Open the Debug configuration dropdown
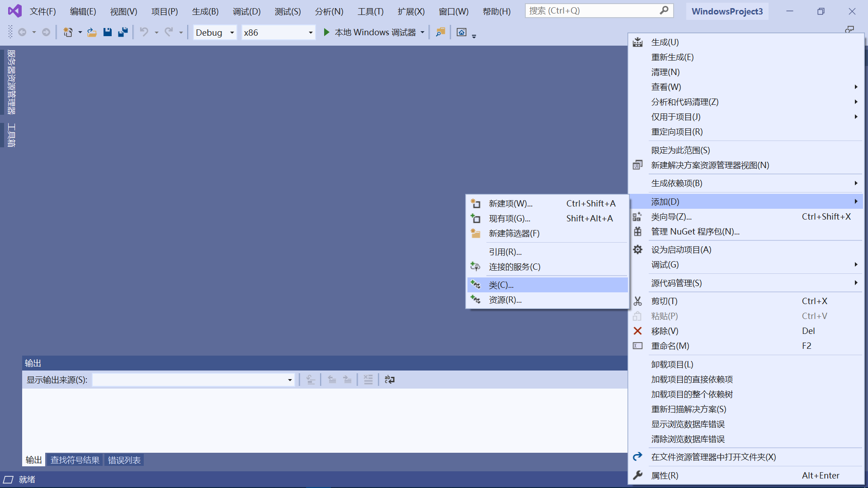This screenshot has height=488, width=868. [215, 32]
